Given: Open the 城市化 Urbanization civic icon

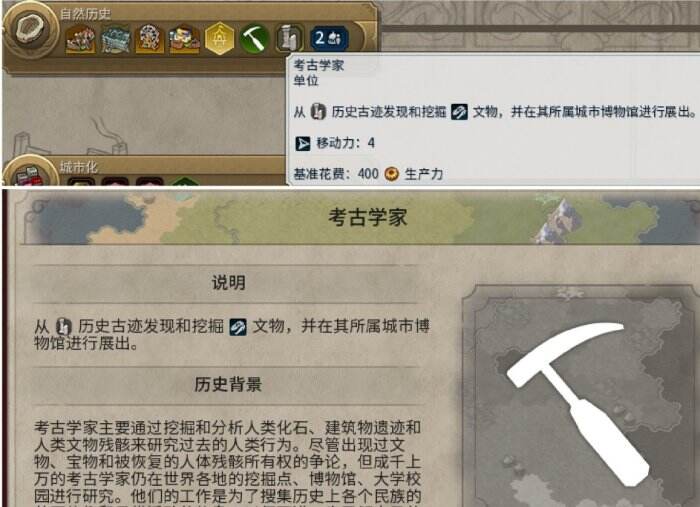Looking at the screenshot, I should point(29,173).
